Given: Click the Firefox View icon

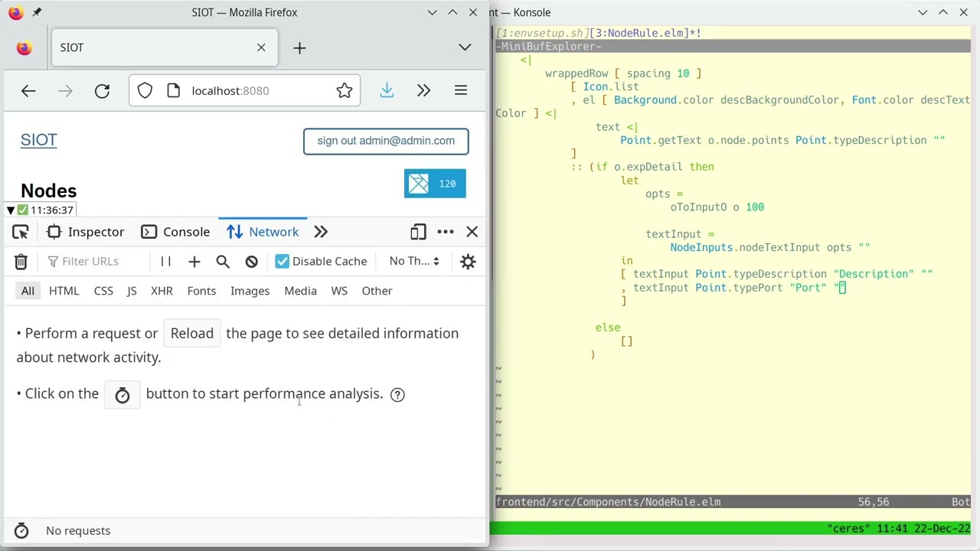Looking at the screenshot, I should click(24, 47).
